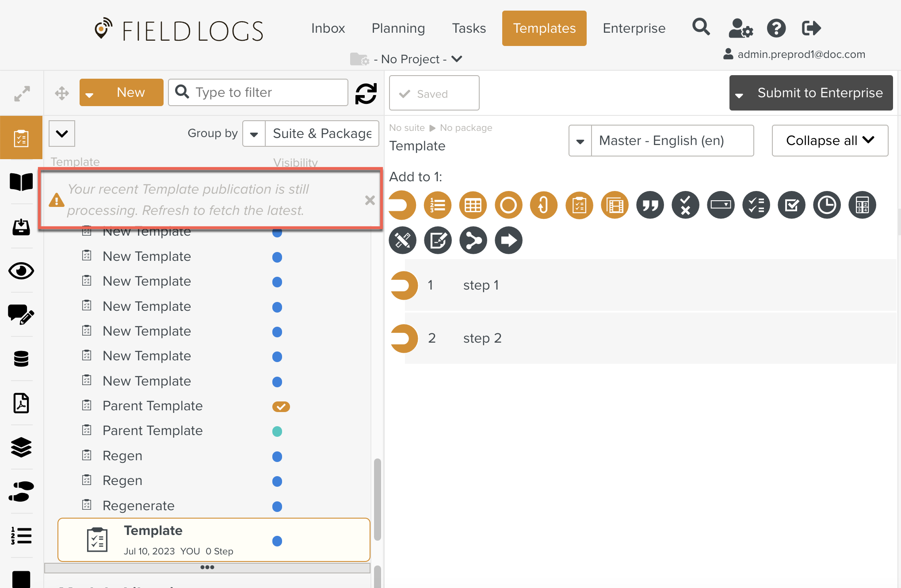
Task: Expand the Collapse all dropdown
Action: [x=829, y=141]
